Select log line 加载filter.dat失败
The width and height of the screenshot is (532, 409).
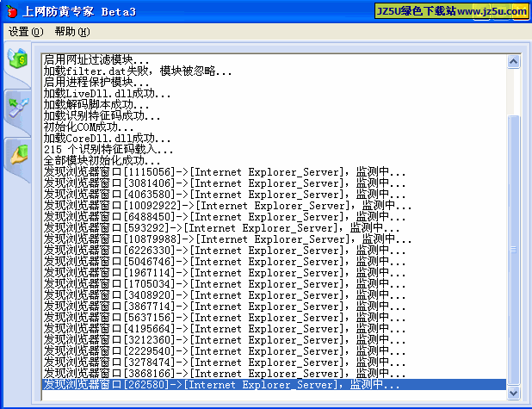(274, 71)
